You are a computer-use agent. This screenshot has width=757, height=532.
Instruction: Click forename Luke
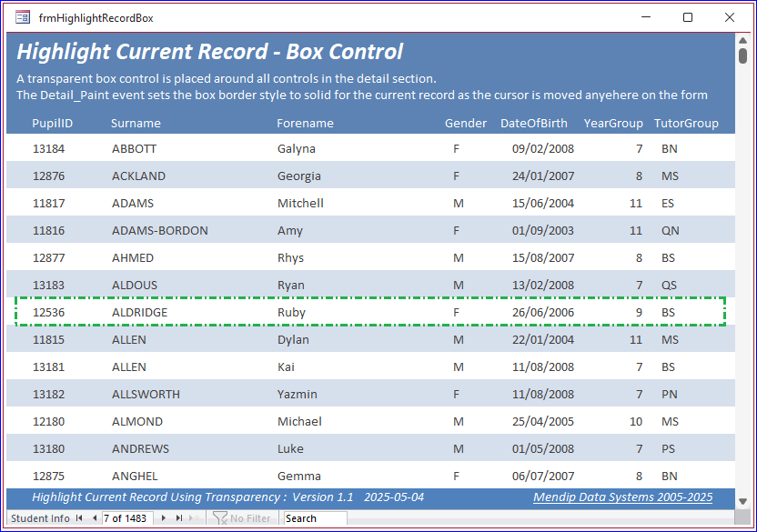(x=290, y=448)
